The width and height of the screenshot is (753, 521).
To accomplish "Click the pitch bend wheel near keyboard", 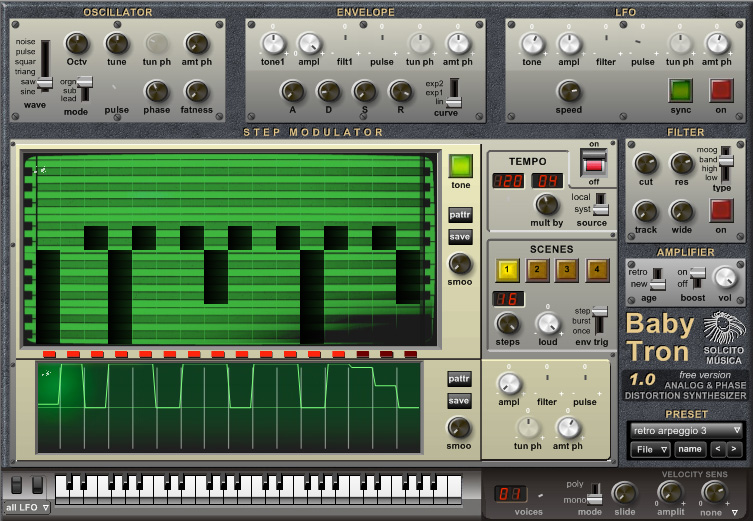I will 16,485.
